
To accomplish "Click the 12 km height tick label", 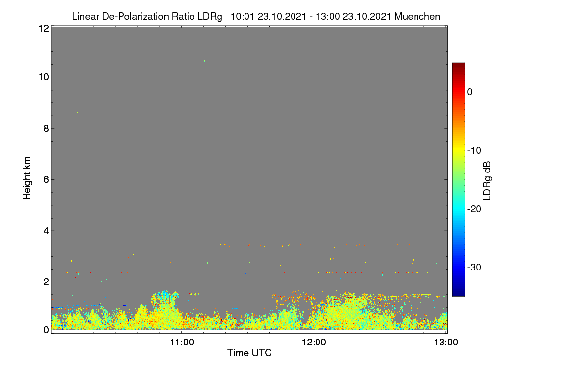I will pos(42,28).
